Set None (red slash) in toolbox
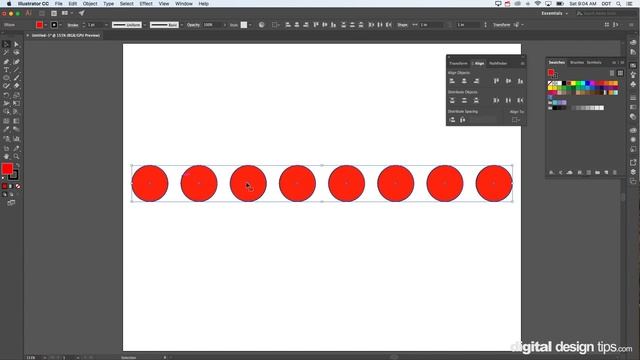640x360 pixels. tap(18, 187)
